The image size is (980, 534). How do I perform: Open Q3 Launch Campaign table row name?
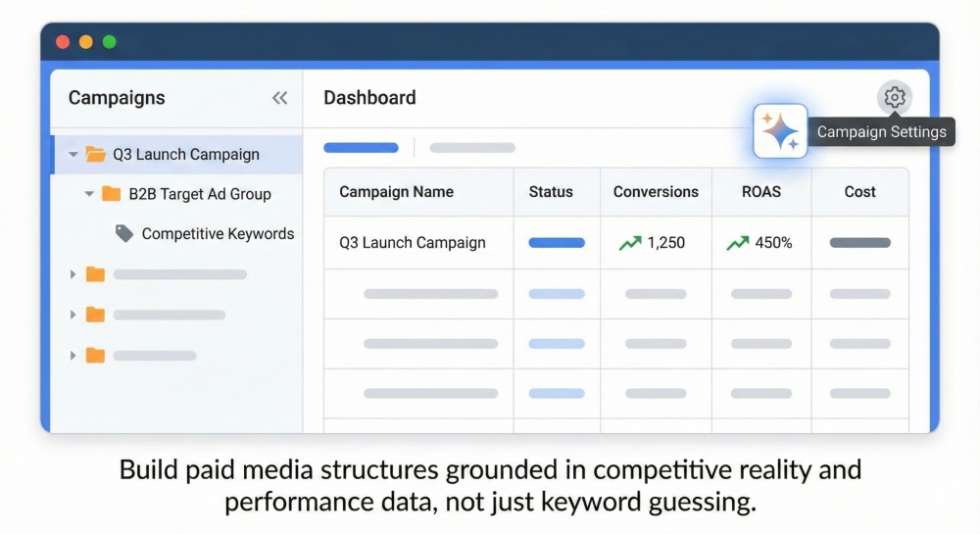tap(413, 242)
